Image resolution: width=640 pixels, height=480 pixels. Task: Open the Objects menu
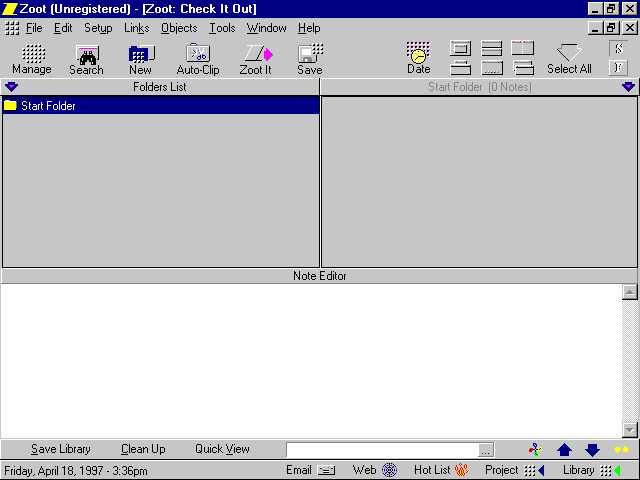179,28
